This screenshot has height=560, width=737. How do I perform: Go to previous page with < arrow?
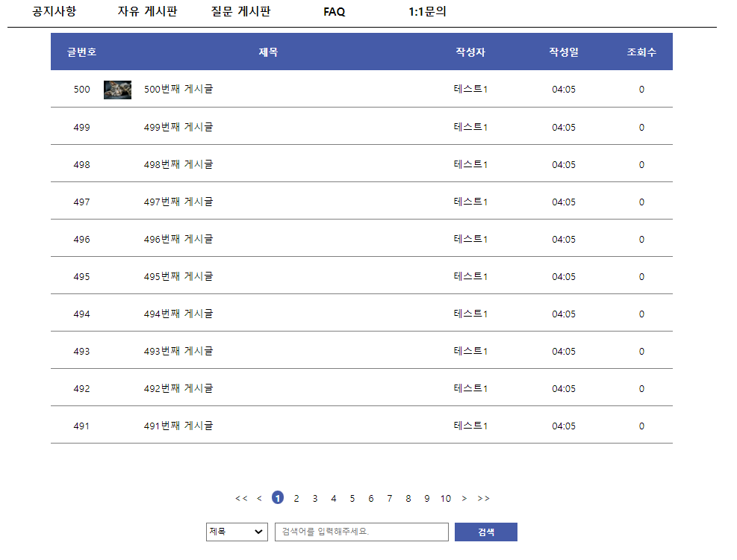[259, 499]
